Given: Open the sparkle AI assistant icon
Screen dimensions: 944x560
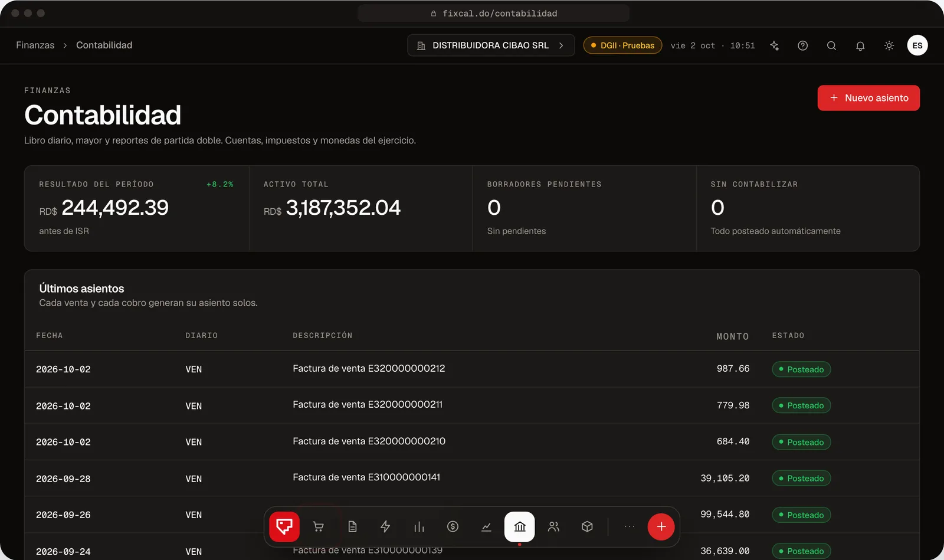Looking at the screenshot, I should point(775,45).
